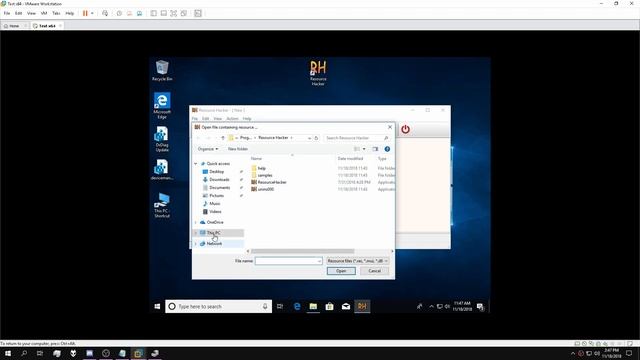
Task: Open Edge from the guest taskbar
Action: 297,306
